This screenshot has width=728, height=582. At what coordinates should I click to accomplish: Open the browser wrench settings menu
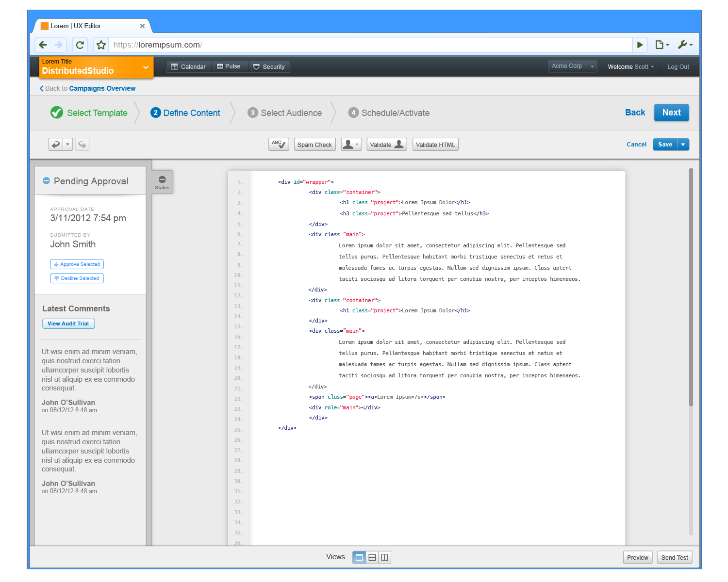(x=685, y=45)
